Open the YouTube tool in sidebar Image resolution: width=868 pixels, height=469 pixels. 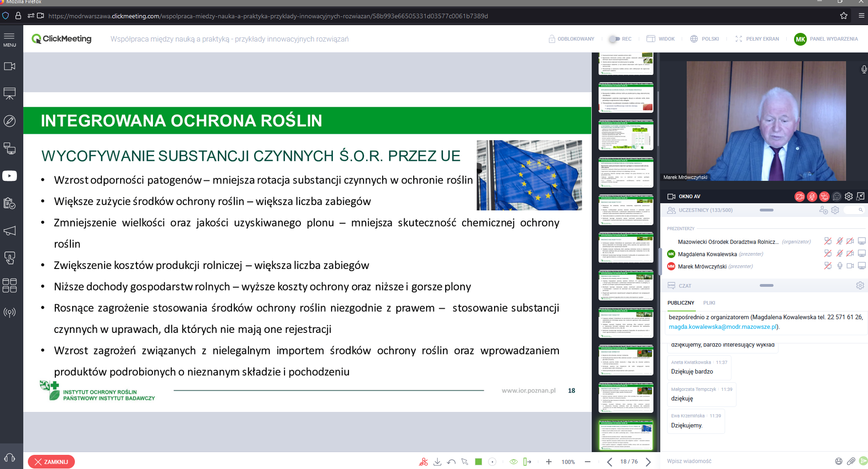pyautogui.click(x=10, y=176)
